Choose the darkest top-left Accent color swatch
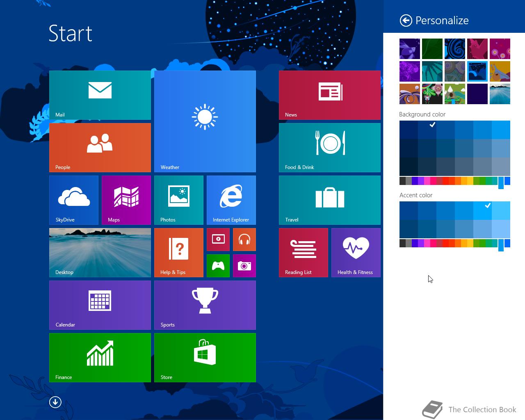The width and height of the screenshot is (525, 420). point(409,210)
